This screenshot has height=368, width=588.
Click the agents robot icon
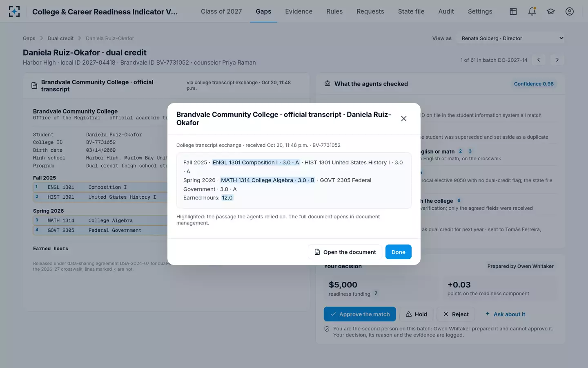(x=327, y=83)
